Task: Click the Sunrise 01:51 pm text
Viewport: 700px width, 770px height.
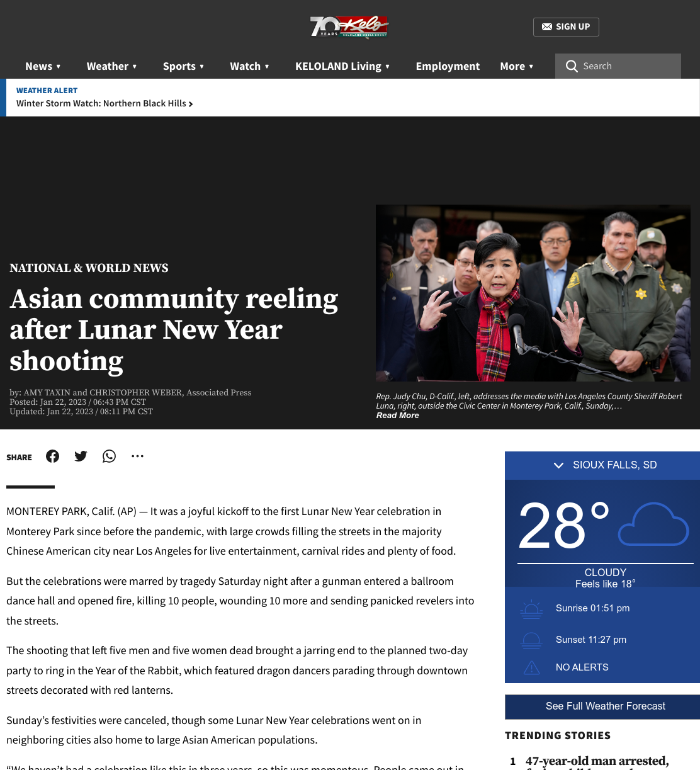Action: pyautogui.click(x=592, y=608)
